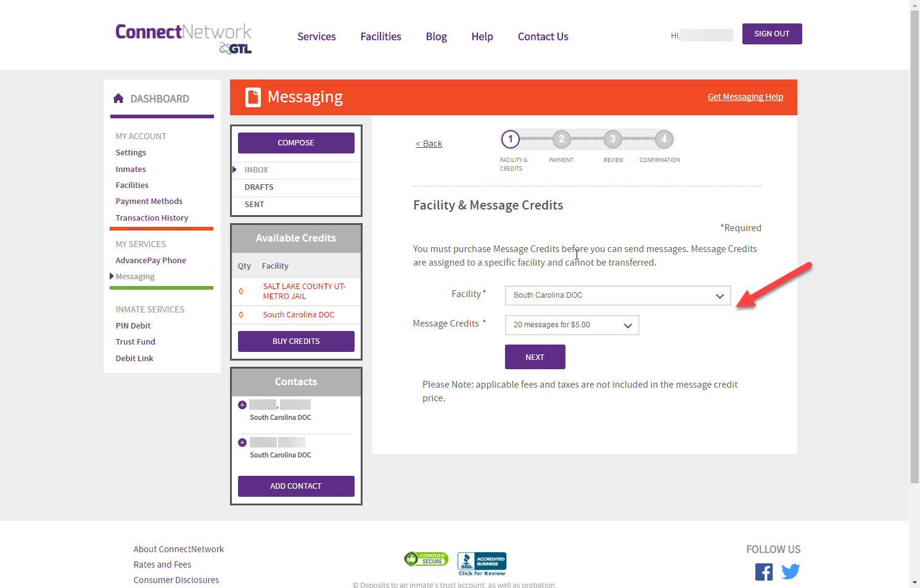Click the scrollbar down arrow
Viewport: 920px width, 588px height.
pyautogui.click(x=914, y=582)
